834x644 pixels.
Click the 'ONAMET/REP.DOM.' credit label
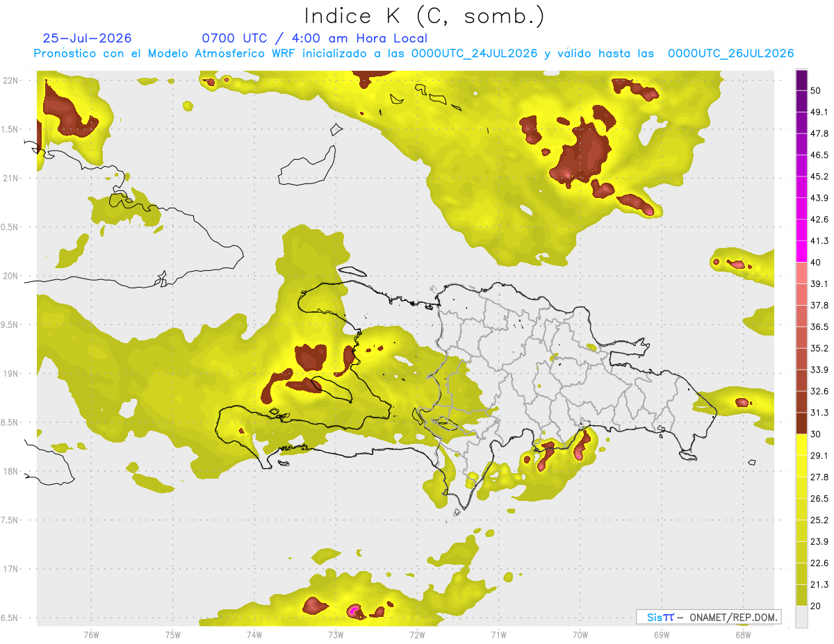734,617
